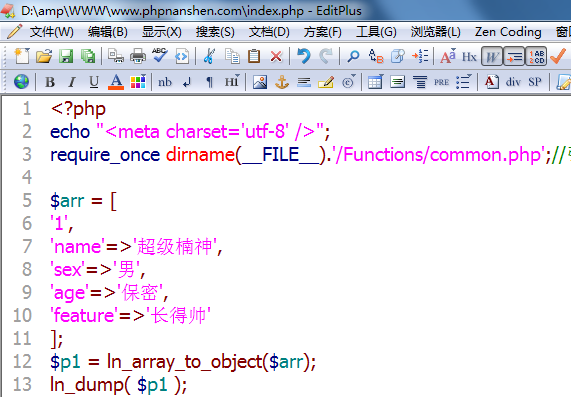Toggle the Auto Indent button
Screen dimensions: 571x397
tap(514, 56)
